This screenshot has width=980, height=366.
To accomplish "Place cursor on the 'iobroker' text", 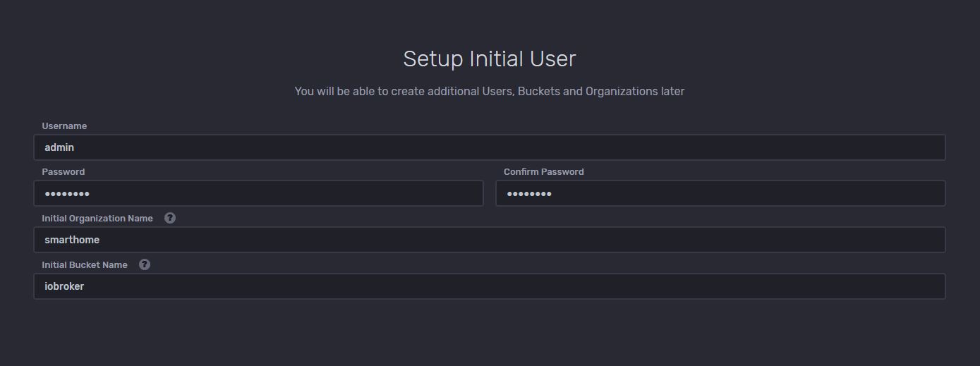I will (64, 286).
